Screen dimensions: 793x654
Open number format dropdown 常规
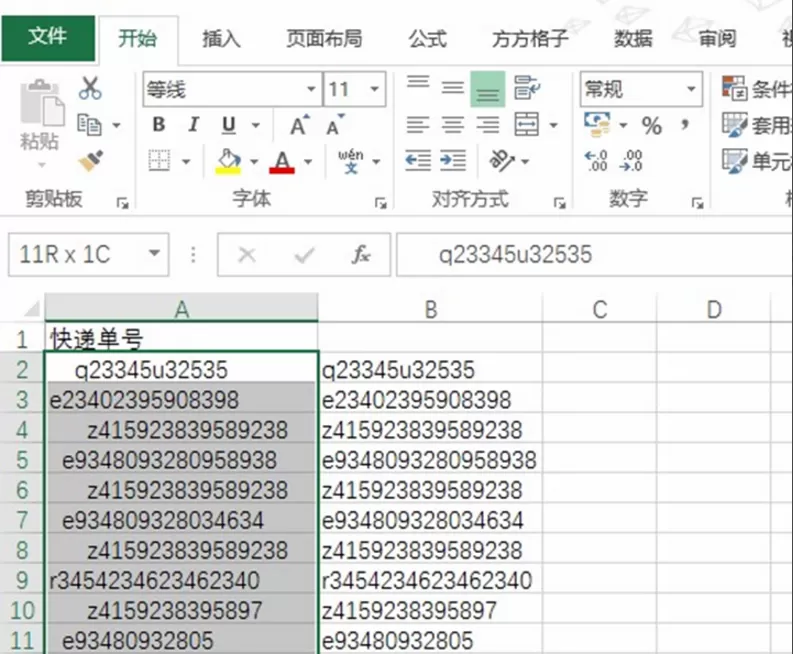pyautogui.click(x=691, y=89)
